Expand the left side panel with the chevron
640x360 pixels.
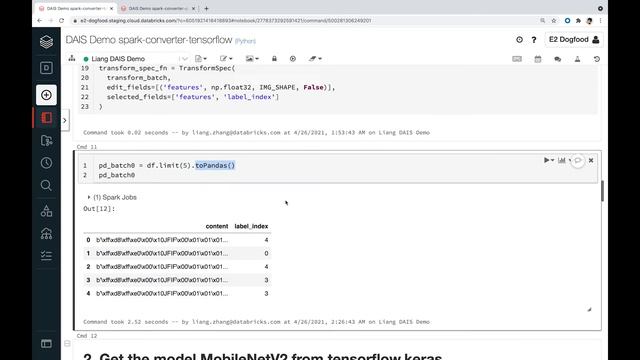click(x=64, y=120)
